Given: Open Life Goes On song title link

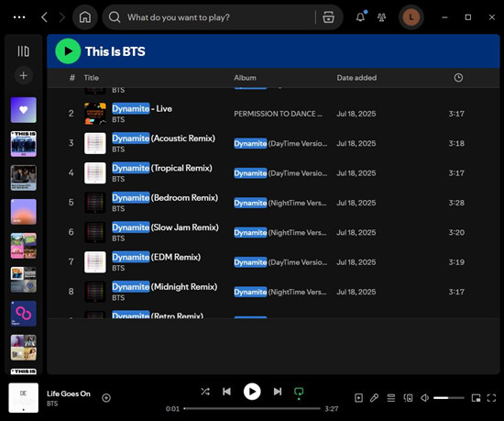Looking at the screenshot, I should pyautogui.click(x=69, y=393).
